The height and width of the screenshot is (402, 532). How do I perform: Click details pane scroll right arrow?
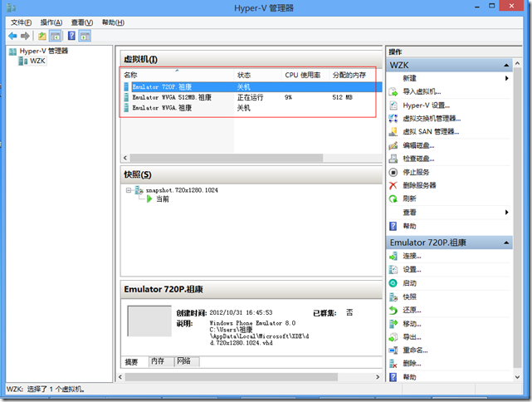[378, 377]
